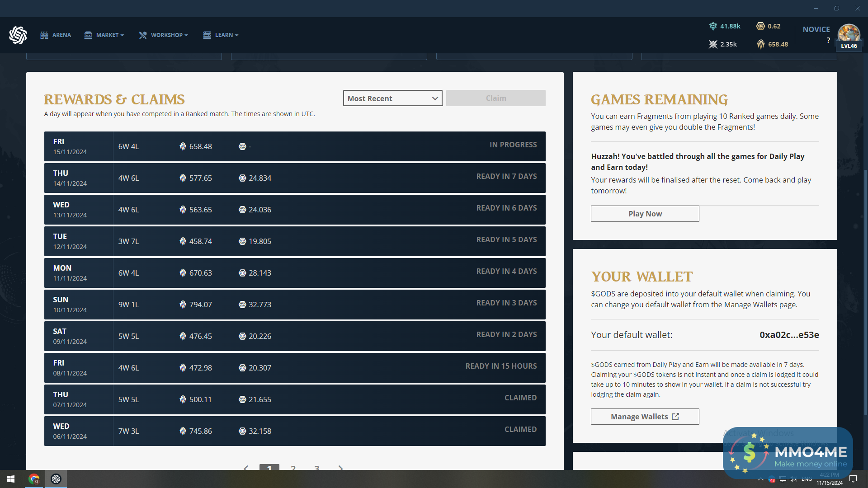Click fragments icon beside 563.65
868x488 pixels.
[x=183, y=210]
